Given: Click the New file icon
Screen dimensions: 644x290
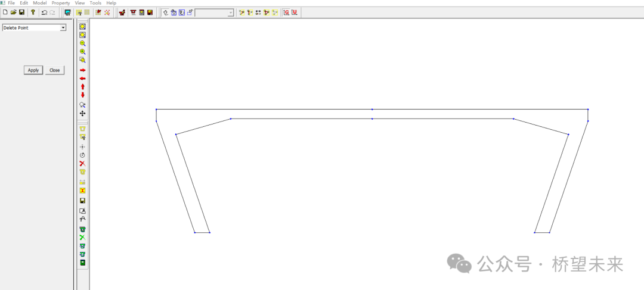Looking at the screenshot, I should [5, 13].
